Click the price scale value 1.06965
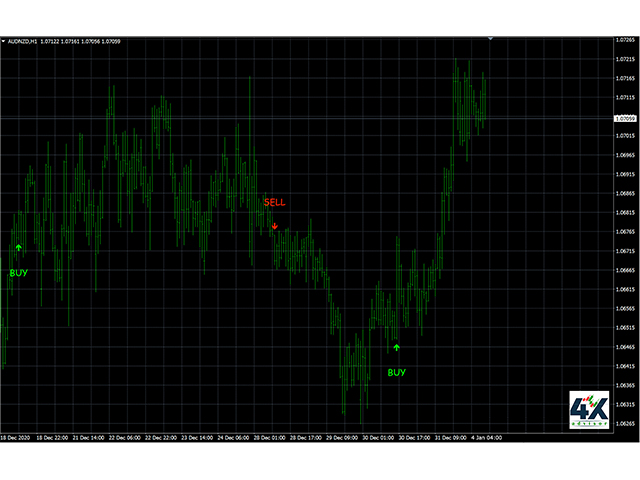Screen dimensions: 640x480 click(x=625, y=155)
